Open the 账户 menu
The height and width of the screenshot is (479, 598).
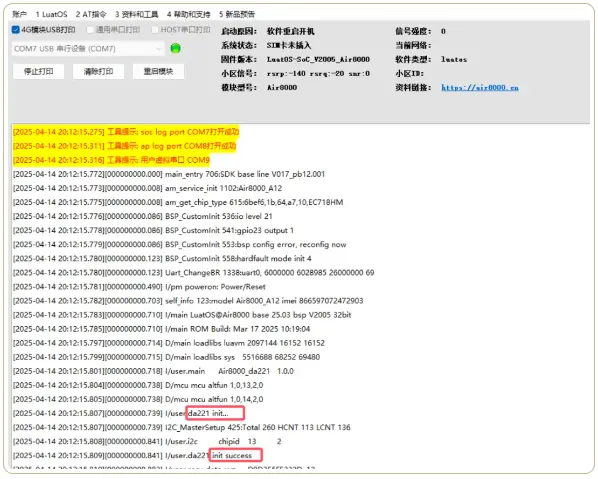[x=19, y=14]
